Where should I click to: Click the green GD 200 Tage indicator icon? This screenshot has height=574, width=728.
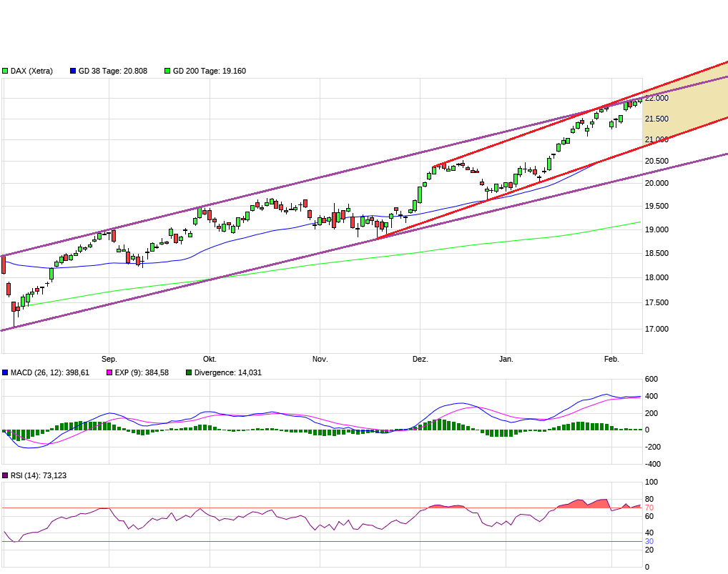tap(166, 71)
